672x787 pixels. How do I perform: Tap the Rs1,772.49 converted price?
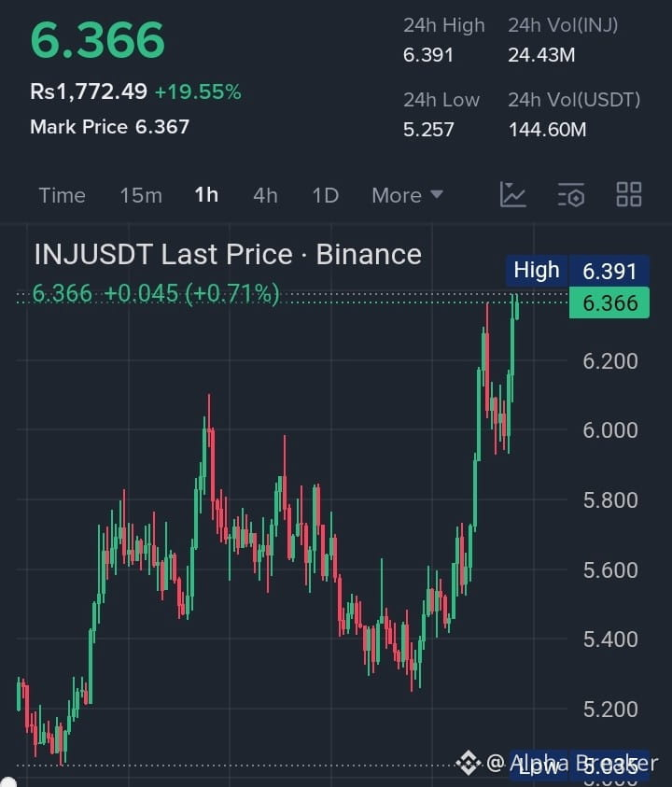click(x=89, y=91)
